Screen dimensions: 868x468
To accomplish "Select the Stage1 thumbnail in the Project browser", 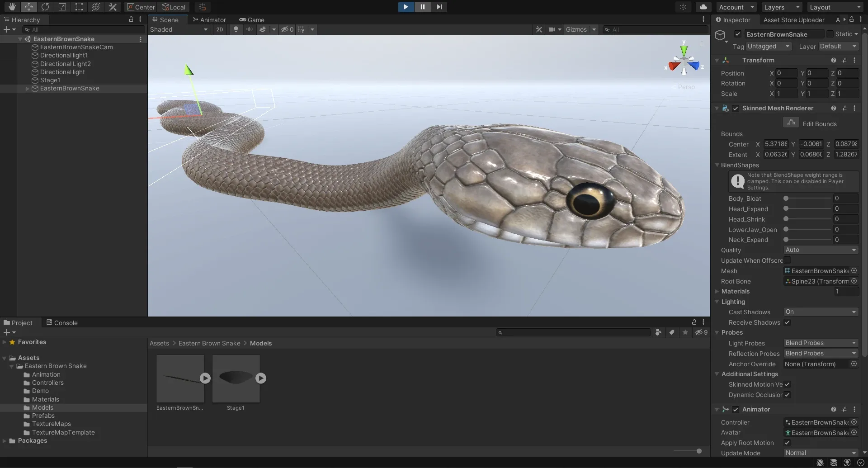I will pyautogui.click(x=236, y=378).
